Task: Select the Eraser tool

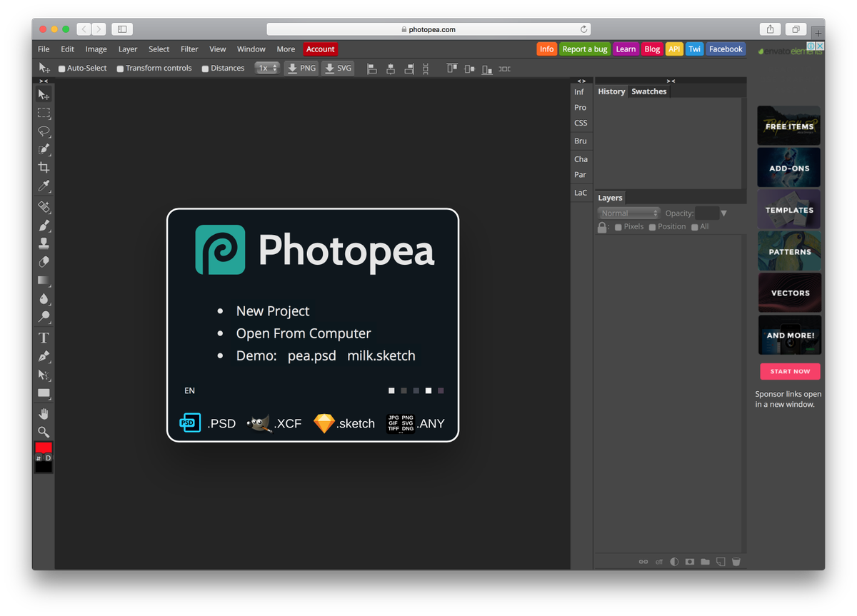Action: [44, 262]
